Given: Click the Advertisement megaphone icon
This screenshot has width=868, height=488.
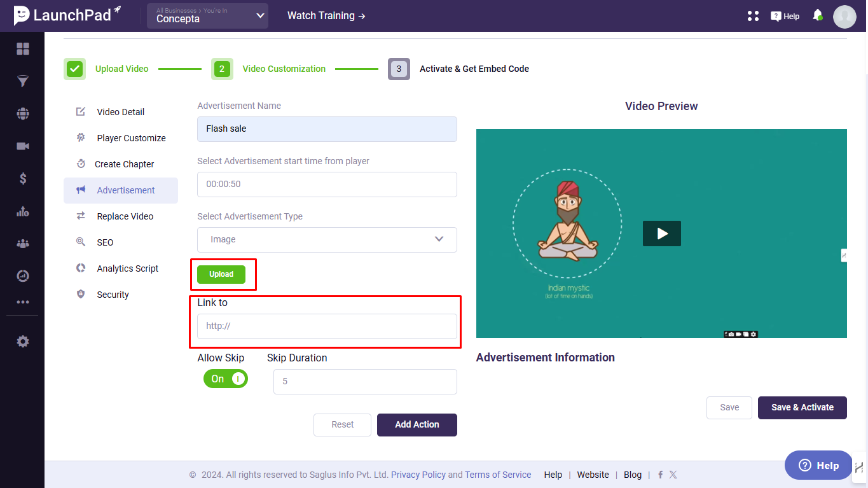Looking at the screenshot, I should coord(81,190).
